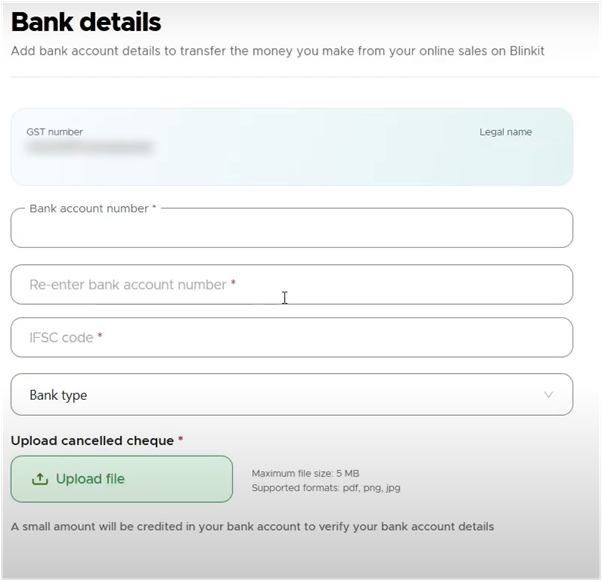Click the GST number label

point(55,132)
